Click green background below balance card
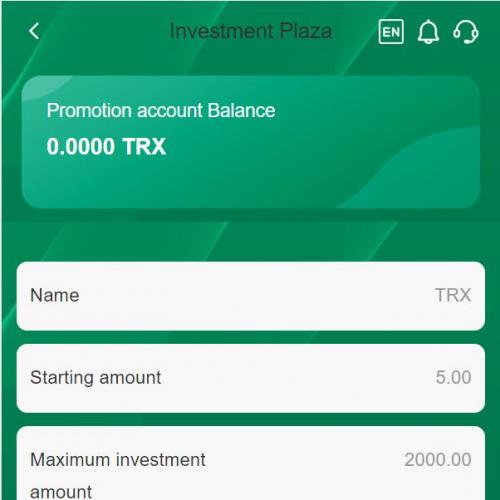500x500 pixels. click(251, 235)
